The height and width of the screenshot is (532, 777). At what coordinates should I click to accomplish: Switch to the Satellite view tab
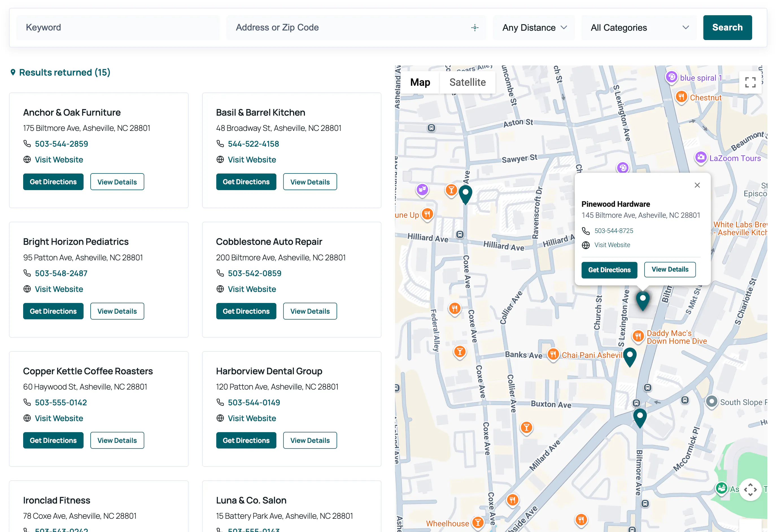pyautogui.click(x=467, y=82)
